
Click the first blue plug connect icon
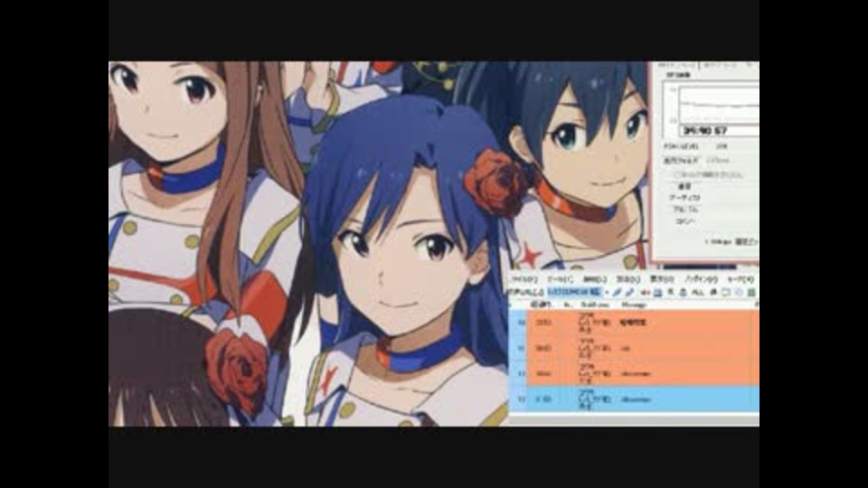pyautogui.click(x=617, y=292)
